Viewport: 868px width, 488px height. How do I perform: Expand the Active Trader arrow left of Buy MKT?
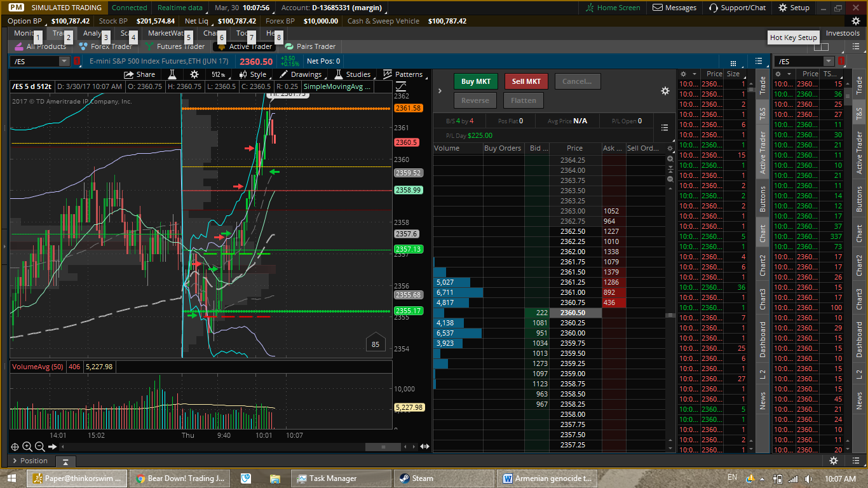(440, 91)
